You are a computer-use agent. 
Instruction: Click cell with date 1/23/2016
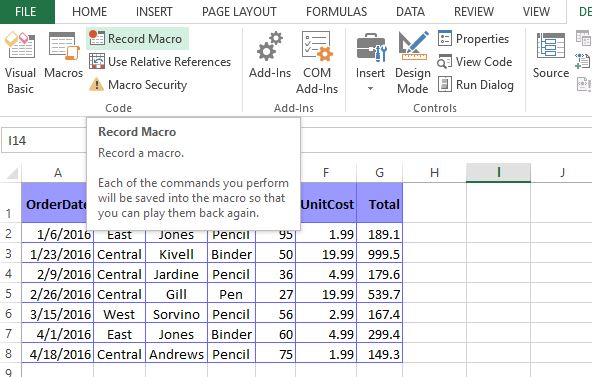click(x=58, y=254)
